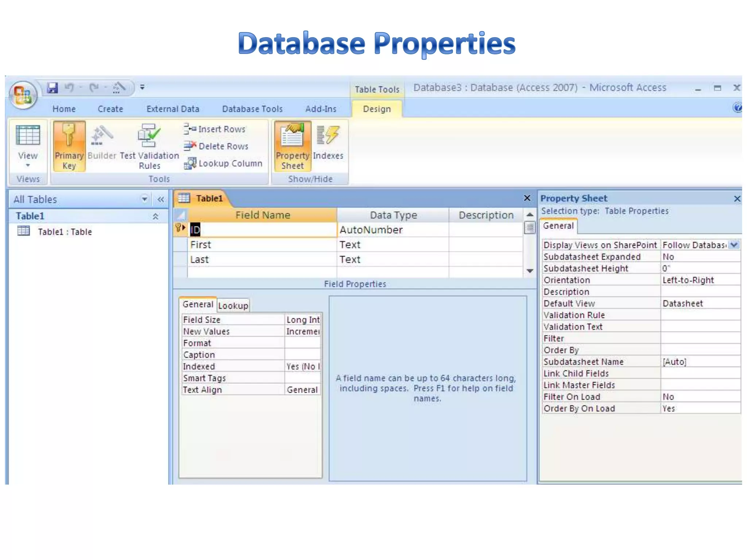Close the Table1 design window
Viewport: 747px width, 560px height.
click(x=527, y=198)
